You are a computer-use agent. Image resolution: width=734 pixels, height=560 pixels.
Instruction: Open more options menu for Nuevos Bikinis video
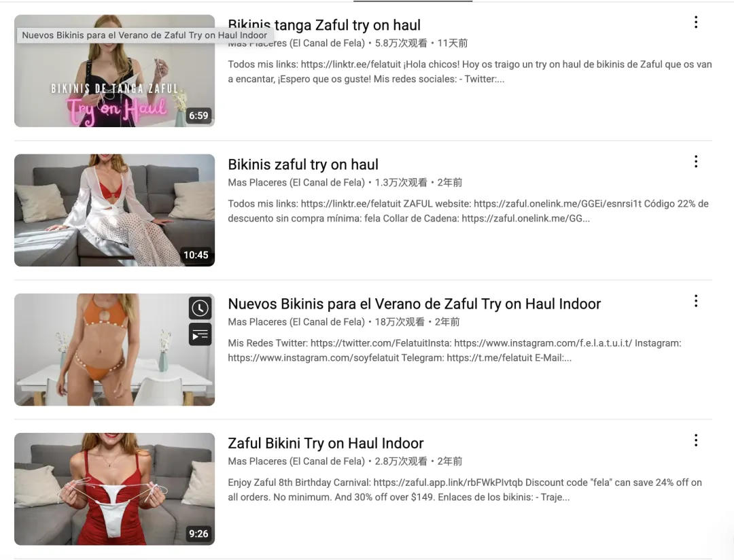696,301
